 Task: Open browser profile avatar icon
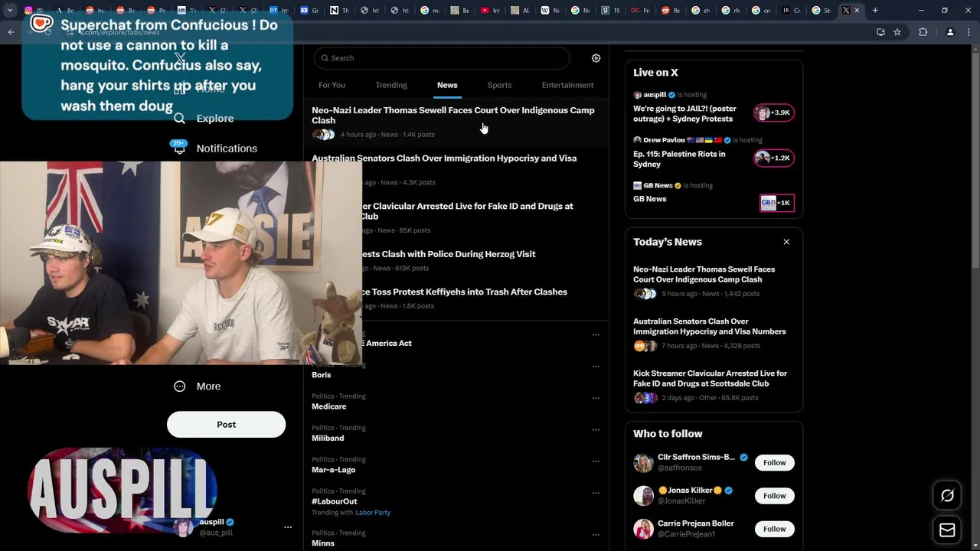coord(950,32)
